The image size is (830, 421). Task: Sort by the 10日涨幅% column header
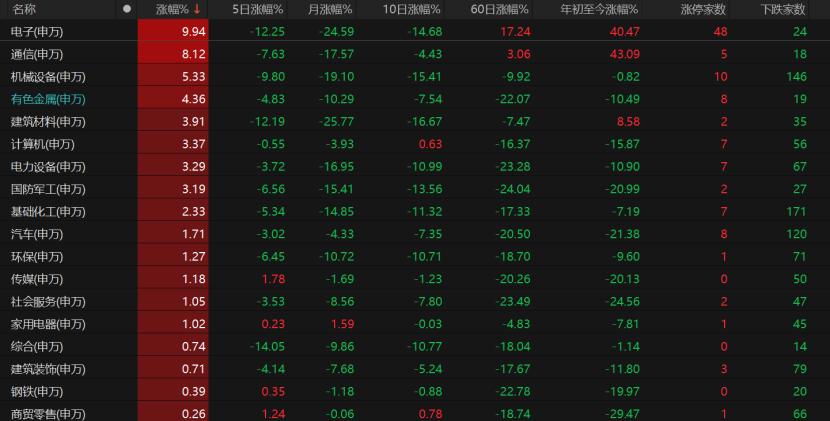point(410,9)
